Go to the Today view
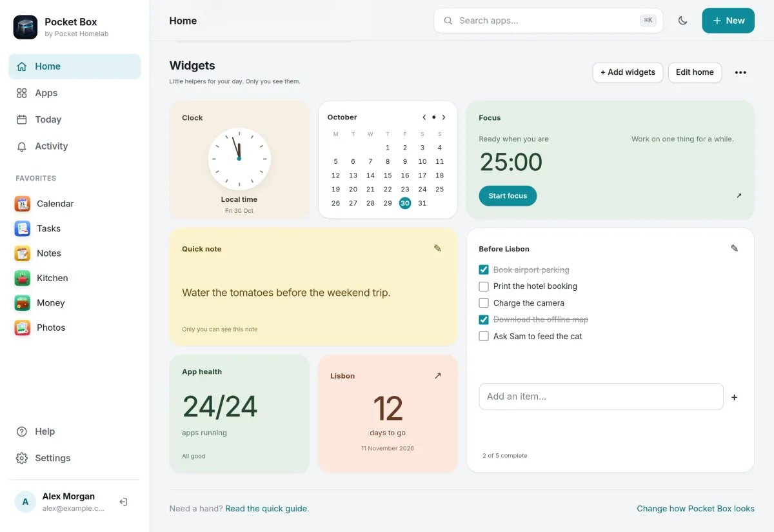 coord(74,119)
